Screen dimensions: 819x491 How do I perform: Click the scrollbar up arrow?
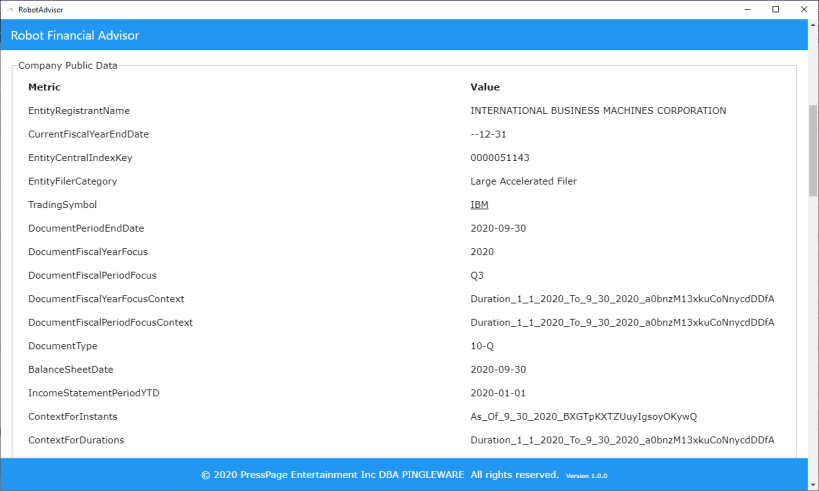[813, 25]
